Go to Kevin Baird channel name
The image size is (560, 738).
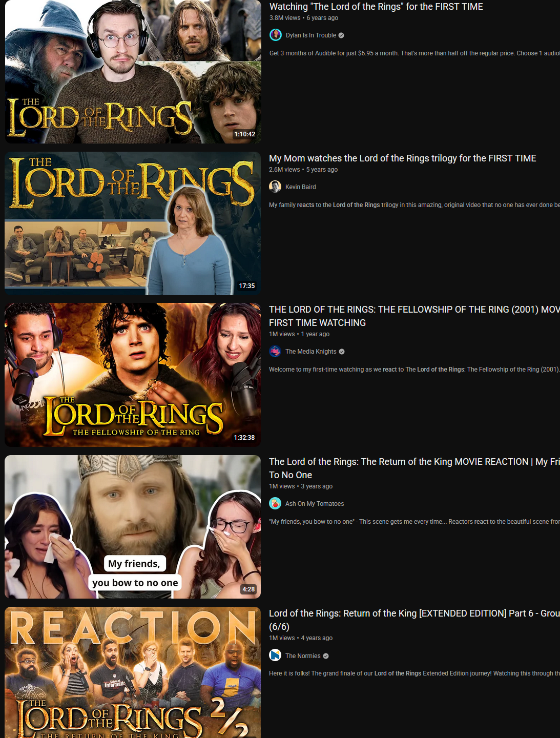click(x=301, y=187)
